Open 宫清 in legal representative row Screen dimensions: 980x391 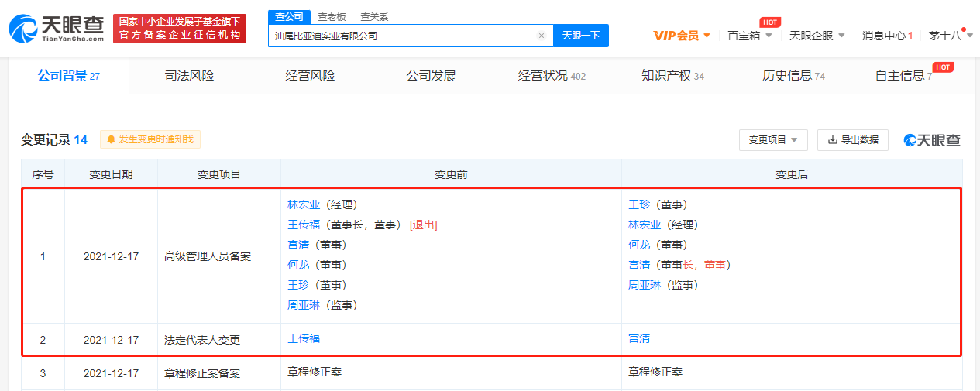pyautogui.click(x=639, y=338)
